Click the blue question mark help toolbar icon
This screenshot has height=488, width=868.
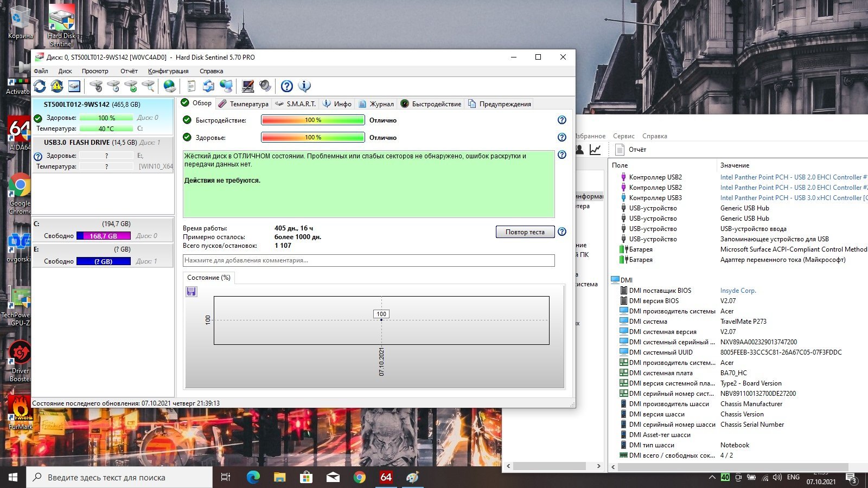tap(287, 86)
